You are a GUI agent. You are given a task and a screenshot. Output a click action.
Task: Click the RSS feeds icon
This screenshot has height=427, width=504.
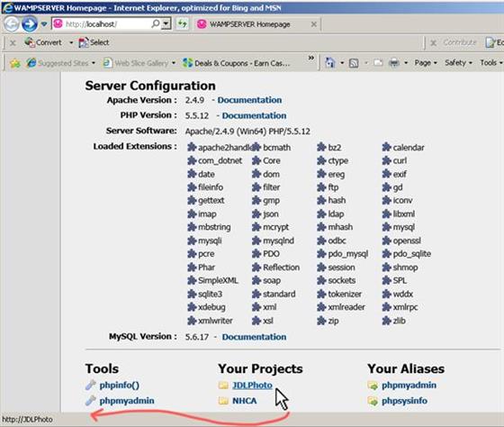pyautogui.click(x=354, y=63)
